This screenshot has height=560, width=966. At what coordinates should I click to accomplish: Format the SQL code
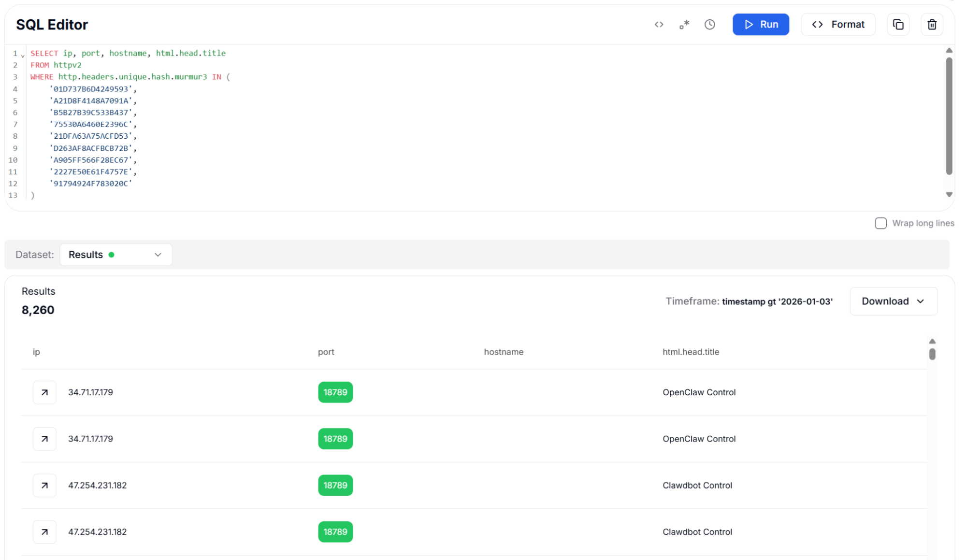click(838, 25)
